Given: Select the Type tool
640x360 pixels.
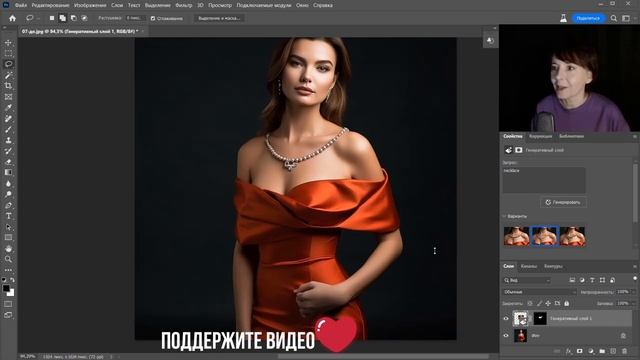Looking at the screenshot, I should point(8,216).
